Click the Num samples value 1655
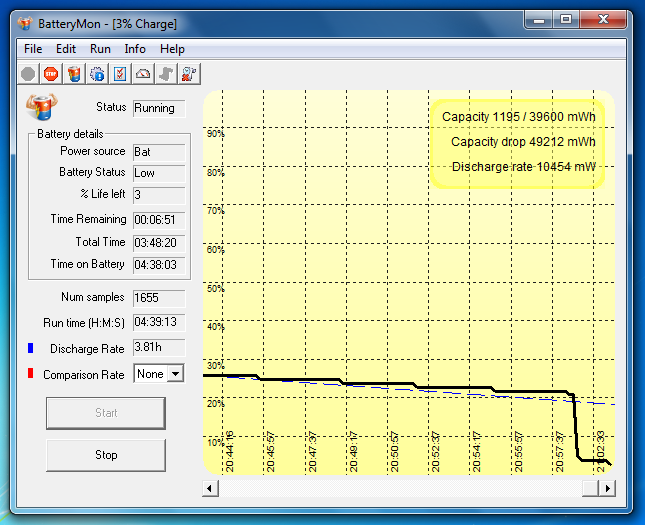This screenshot has width=645, height=525. point(159,298)
